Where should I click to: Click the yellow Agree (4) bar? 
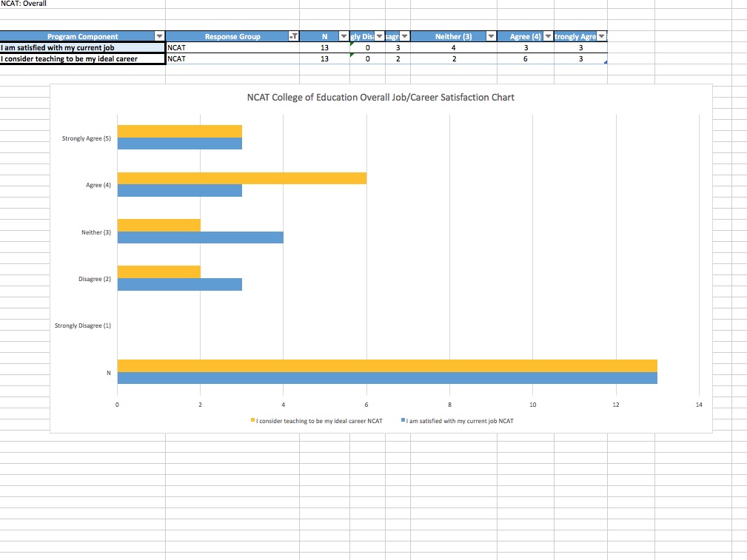241,178
